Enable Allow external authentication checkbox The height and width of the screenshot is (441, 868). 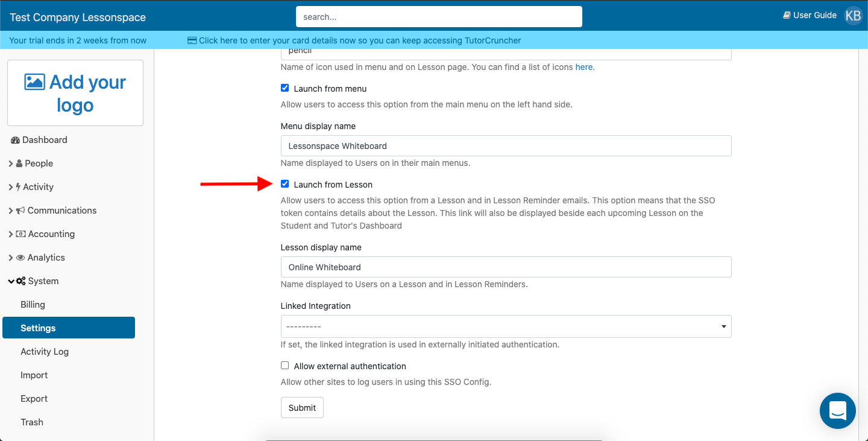click(x=285, y=366)
